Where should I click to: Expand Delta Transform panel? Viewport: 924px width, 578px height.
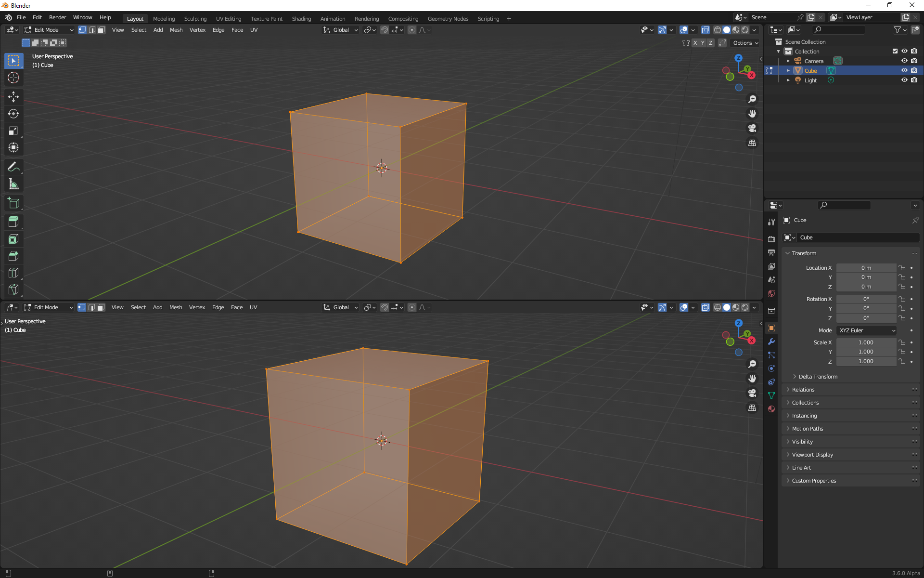click(818, 377)
